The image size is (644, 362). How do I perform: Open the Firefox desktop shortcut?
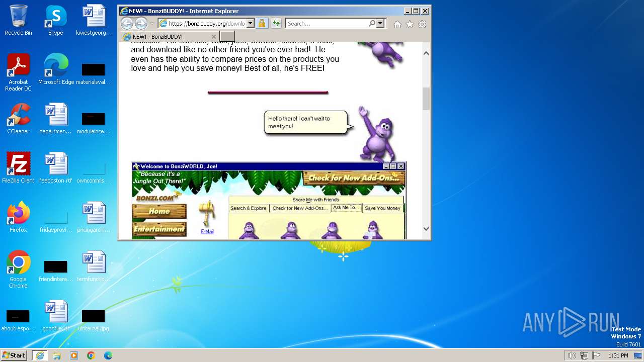tap(18, 217)
